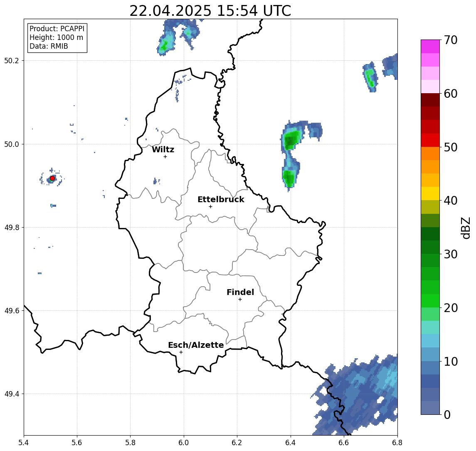Image resolution: width=476 pixels, height=451 pixels.
Task: Click the bright green colorbar swatch above 20
Action: coord(430,301)
